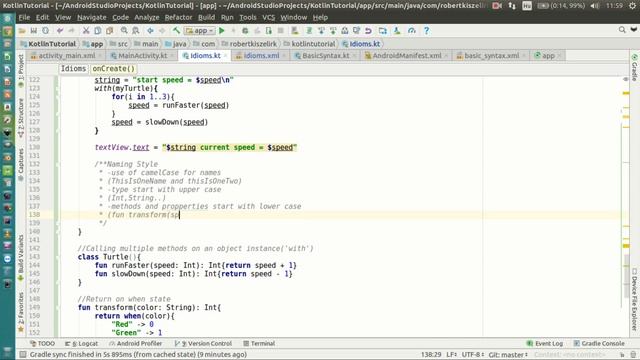
Task: Open the TODO tool window
Action: point(42,344)
